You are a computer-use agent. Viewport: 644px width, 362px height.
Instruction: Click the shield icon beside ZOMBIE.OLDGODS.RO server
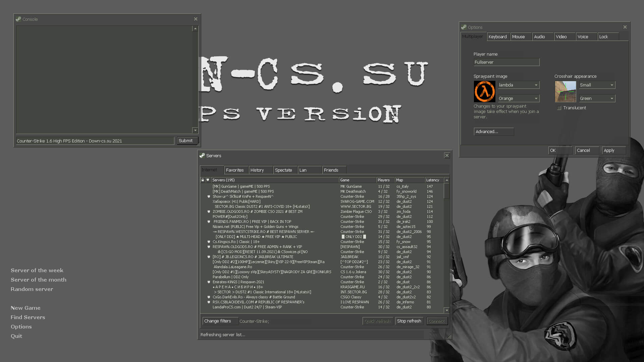click(209, 212)
